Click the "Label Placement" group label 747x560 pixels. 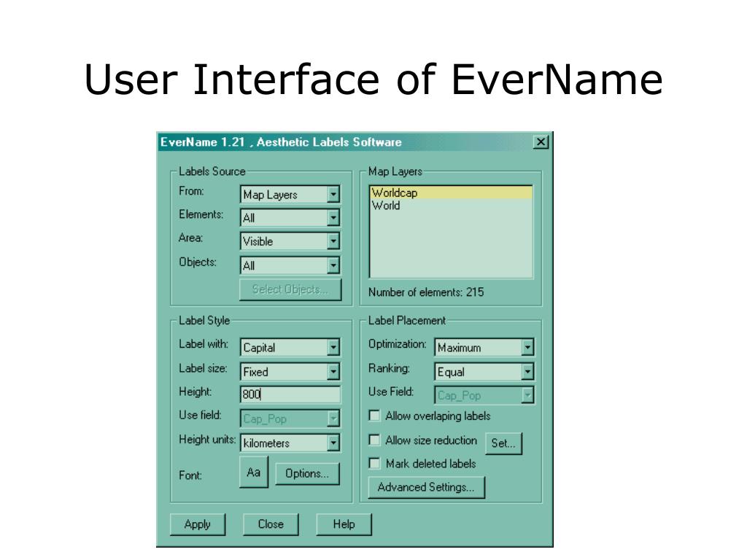click(x=407, y=321)
